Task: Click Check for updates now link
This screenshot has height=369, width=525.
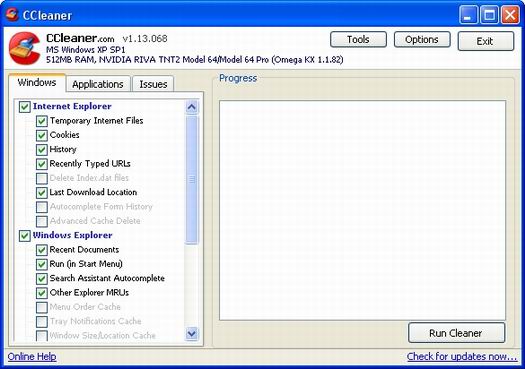Action: coord(462,357)
